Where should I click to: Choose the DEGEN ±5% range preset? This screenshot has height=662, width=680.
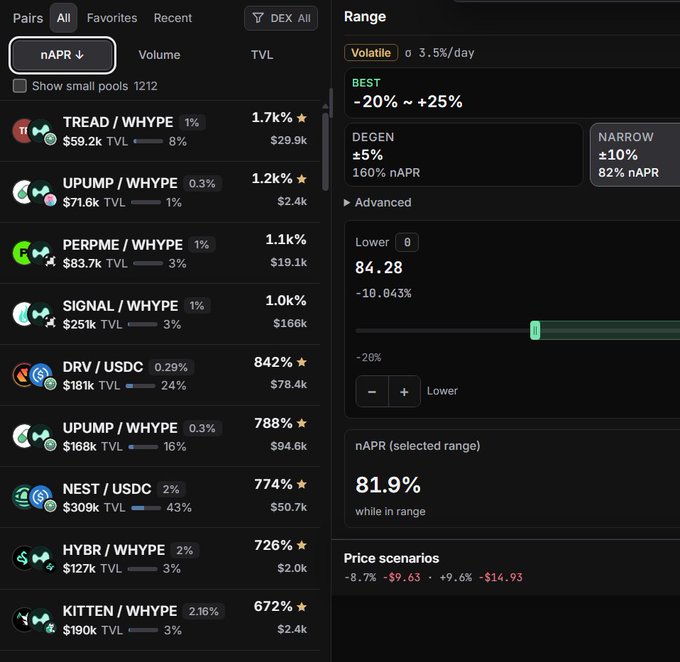click(463, 155)
